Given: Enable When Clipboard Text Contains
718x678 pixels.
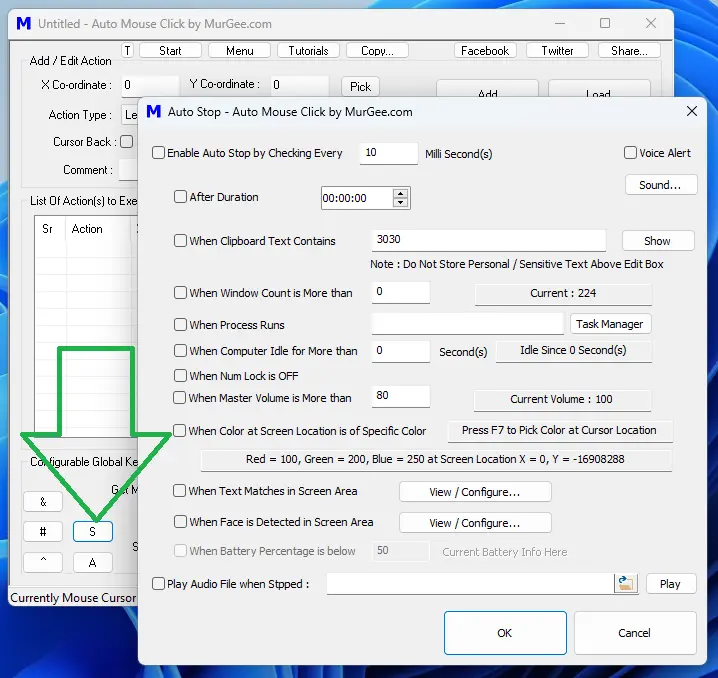Looking at the screenshot, I should click(180, 241).
